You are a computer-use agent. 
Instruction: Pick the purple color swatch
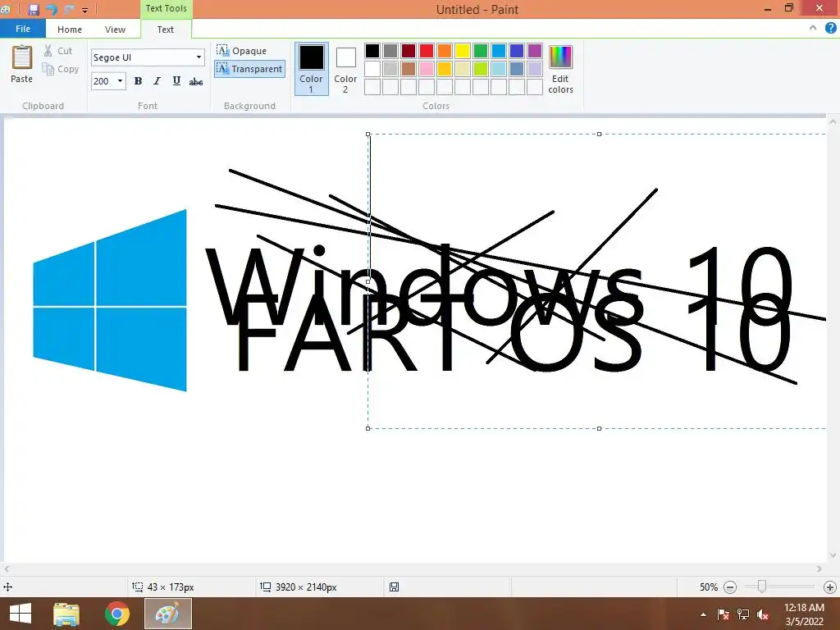pos(535,51)
